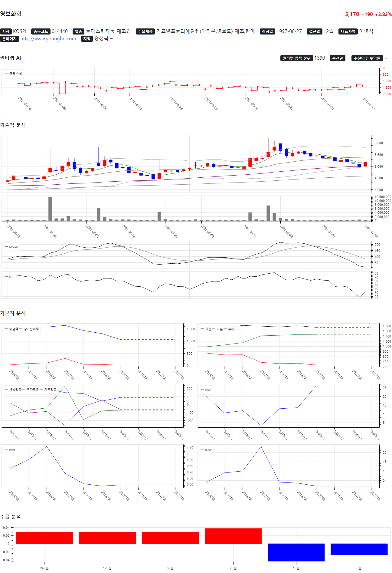Toggle the MACD legend entry
The image size is (392, 573).
[11, 247]
